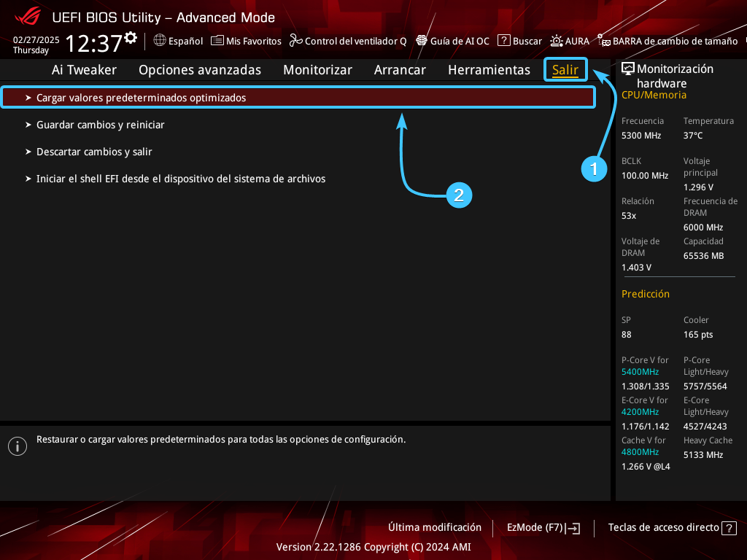Click the Buscar question mark icon
747x560 pixels.
click(503, 41)
